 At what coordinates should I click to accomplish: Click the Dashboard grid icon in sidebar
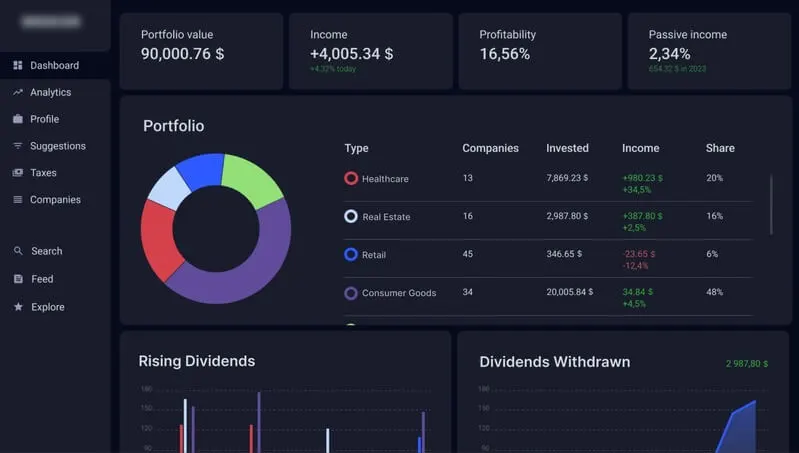point(18,66)
